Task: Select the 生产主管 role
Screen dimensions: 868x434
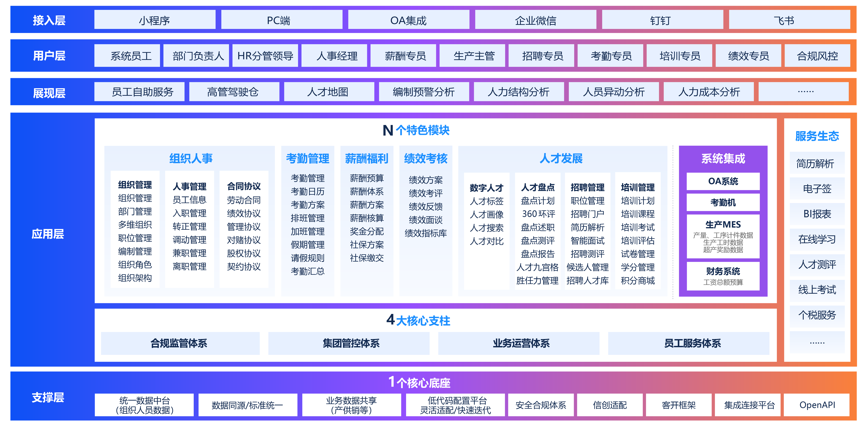Action: click(472, 56)
